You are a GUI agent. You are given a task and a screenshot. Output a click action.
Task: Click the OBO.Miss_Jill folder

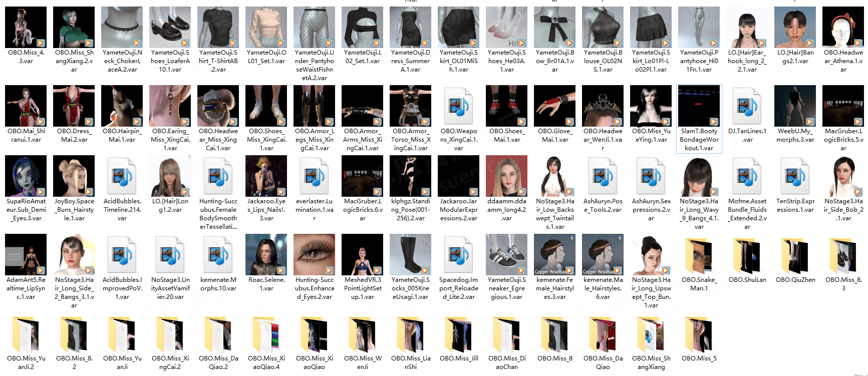click(458, 334)
